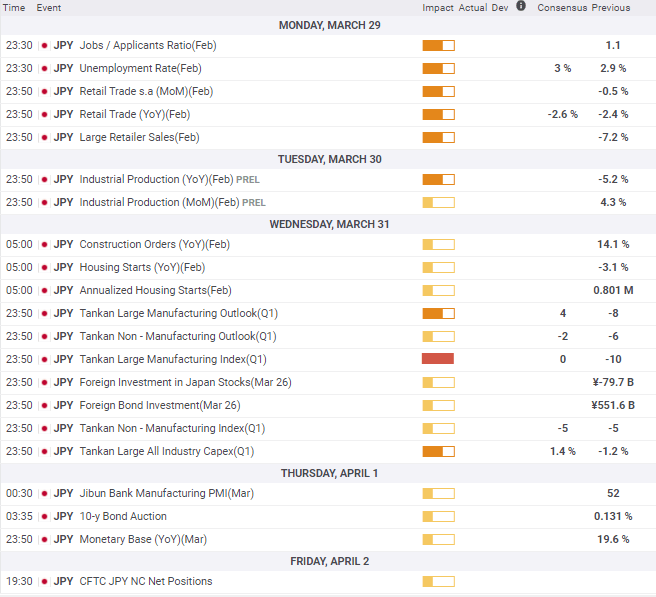Click the Japan flag on Unemployment Rate row
Image resolution: width=656 pixels, height=597 pixels.
pos(43,68)
